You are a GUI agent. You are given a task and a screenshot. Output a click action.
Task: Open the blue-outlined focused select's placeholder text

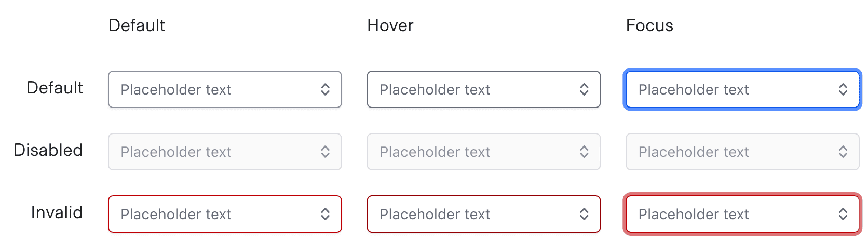tap(694, 89)
